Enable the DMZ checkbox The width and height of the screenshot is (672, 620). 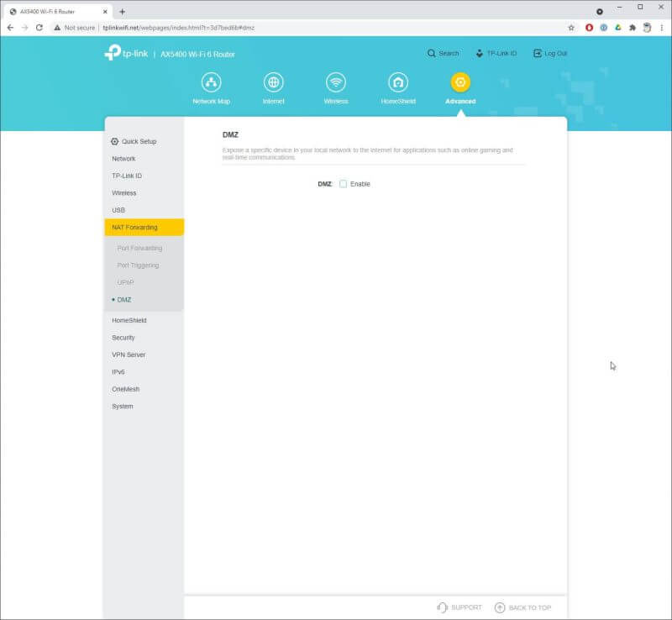(x=343, y=184)
